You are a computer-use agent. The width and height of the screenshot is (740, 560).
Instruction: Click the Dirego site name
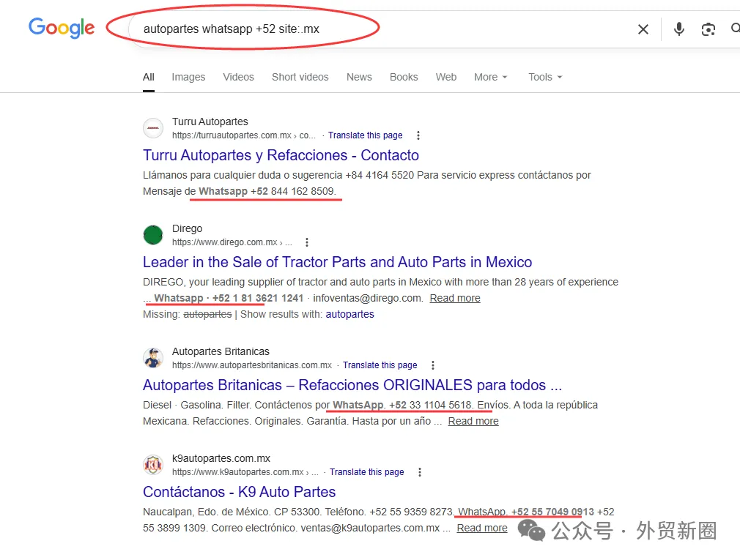tap(188, 228)
